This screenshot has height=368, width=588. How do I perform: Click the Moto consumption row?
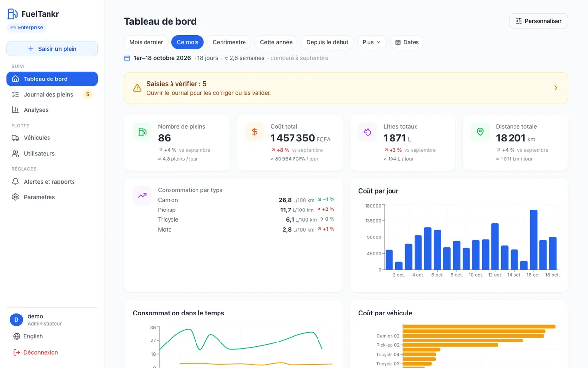(246, 230)
